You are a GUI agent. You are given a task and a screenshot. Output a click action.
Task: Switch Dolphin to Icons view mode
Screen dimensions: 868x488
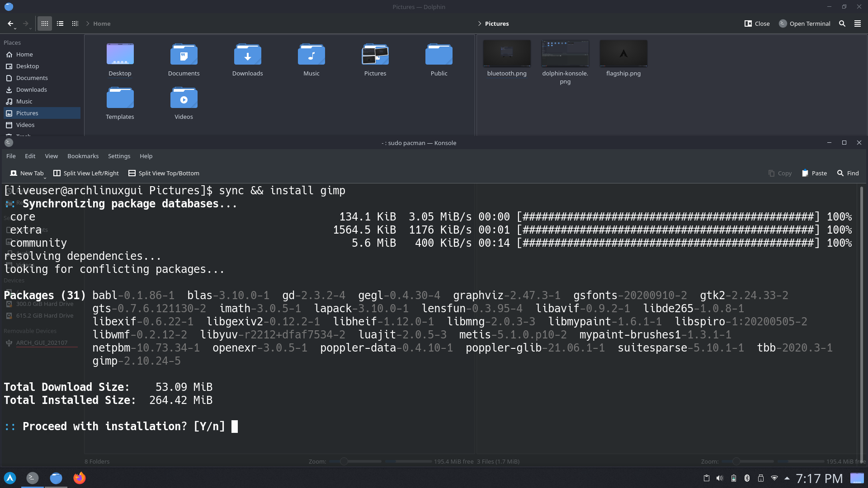coord(44,23)
